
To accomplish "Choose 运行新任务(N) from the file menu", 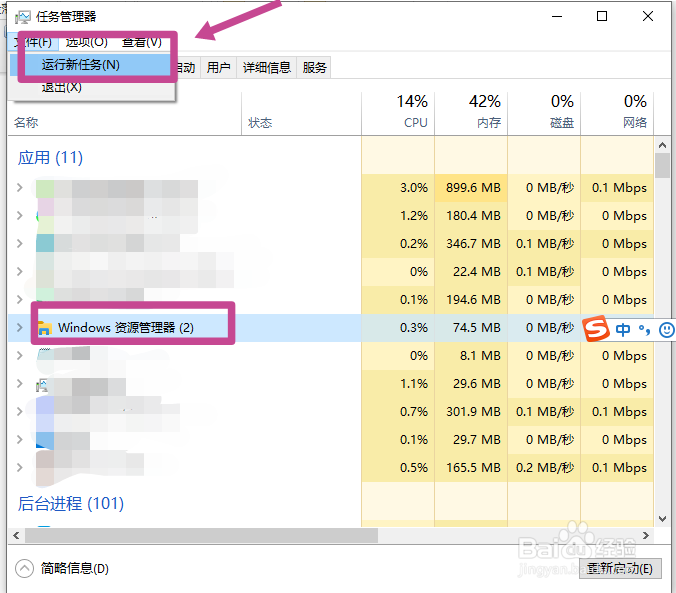I will click(x=92, y=65).
